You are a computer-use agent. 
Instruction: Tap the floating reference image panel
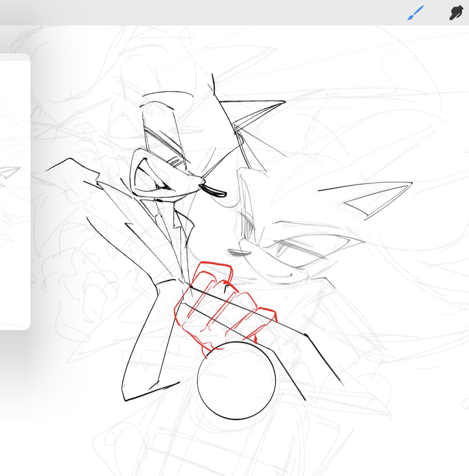(15, 192)
